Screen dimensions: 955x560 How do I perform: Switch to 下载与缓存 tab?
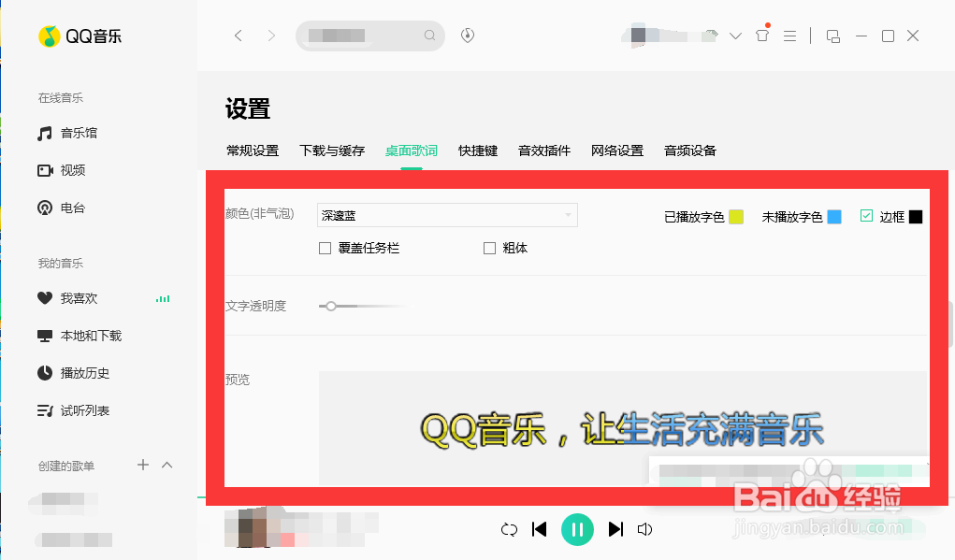(x=332, y=151)
